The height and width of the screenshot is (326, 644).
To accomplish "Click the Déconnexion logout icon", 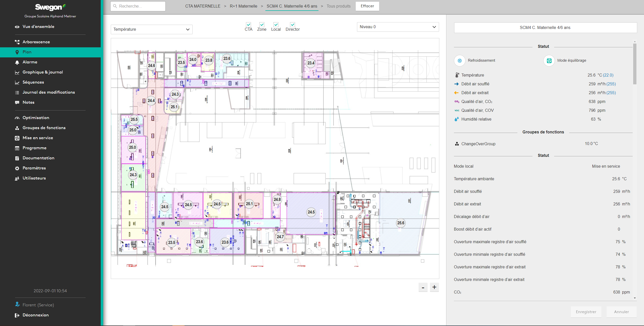I will pos(17,315).
